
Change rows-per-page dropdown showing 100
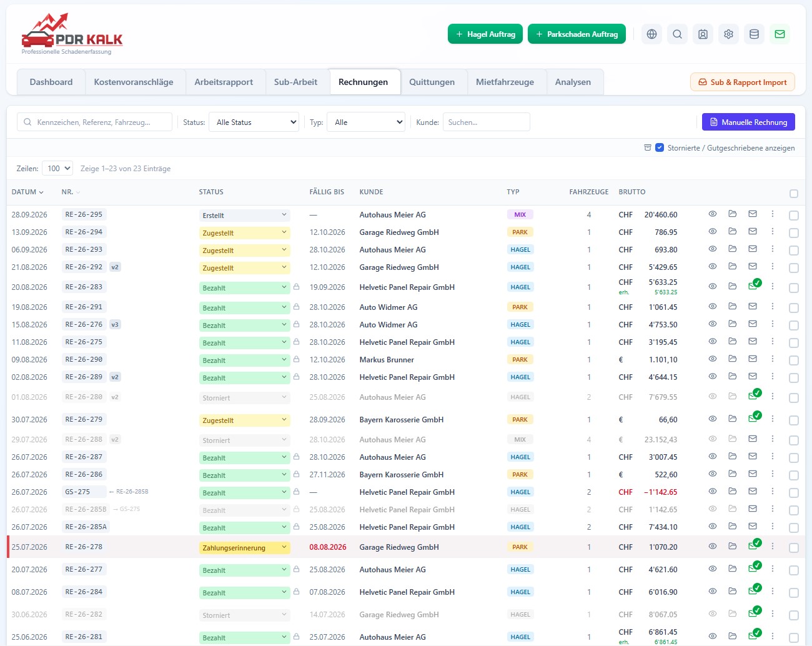(57, 169)
